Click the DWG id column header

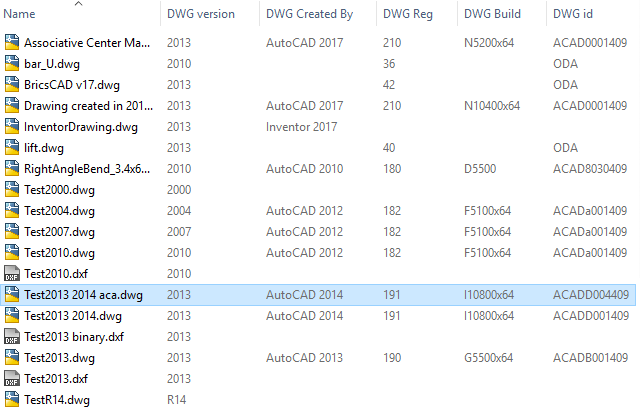tap(576, 15)
